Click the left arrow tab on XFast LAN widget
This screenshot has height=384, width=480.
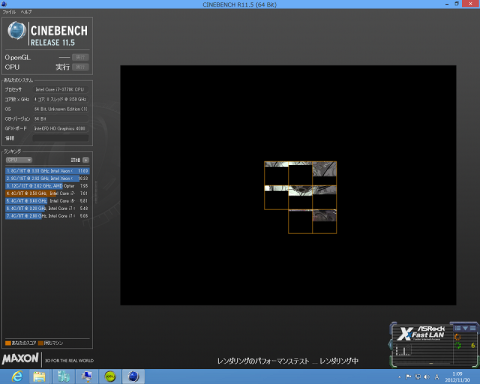click(389, 344)
